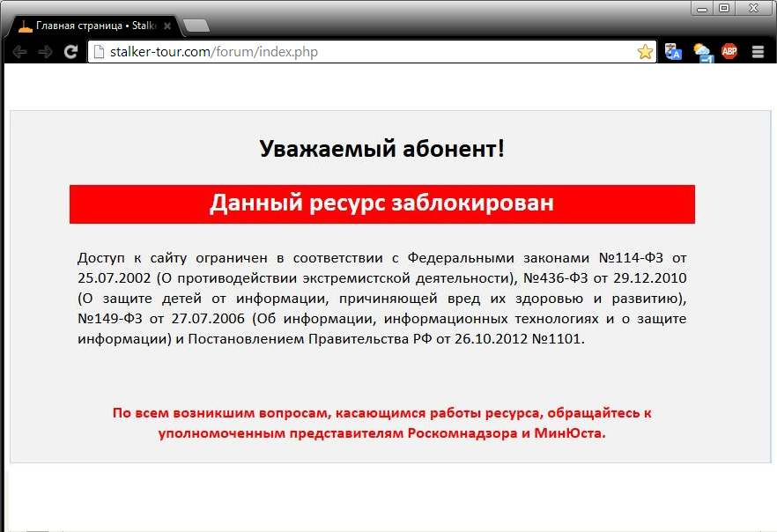This screenshot has width=777, height=532.
Task: Open the Google Translate extension
Action: coord(674,52)
